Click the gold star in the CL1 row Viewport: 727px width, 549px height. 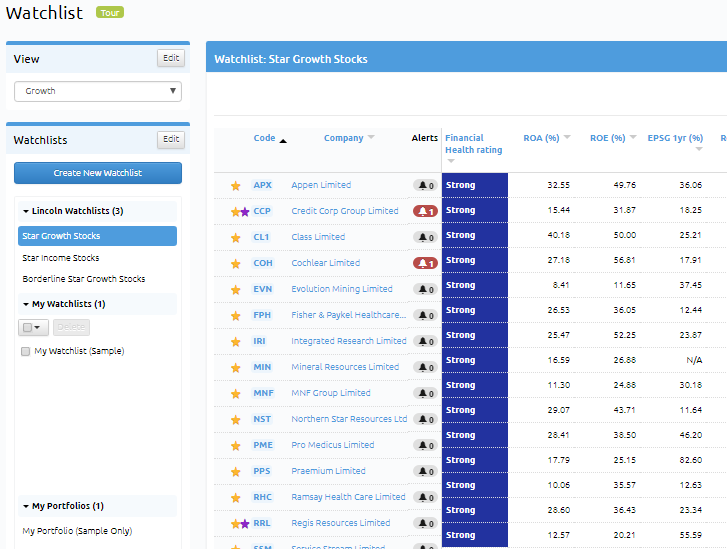pos(236,238)
